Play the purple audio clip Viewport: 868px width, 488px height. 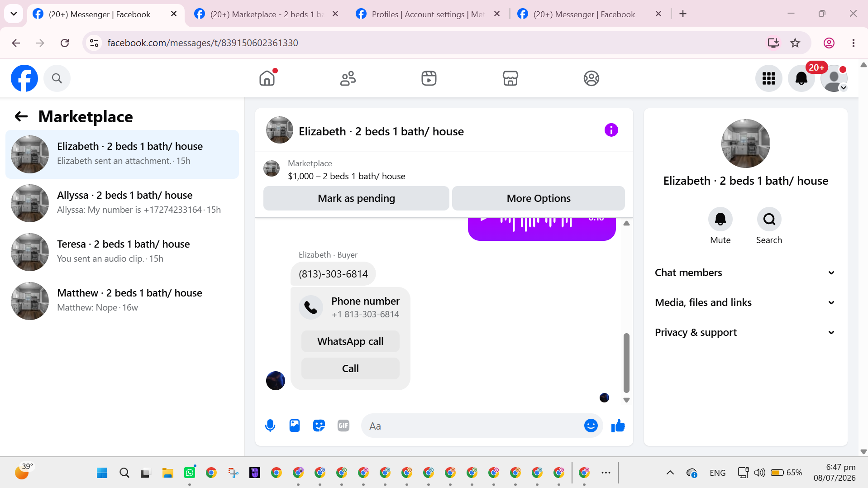[484, 219]
